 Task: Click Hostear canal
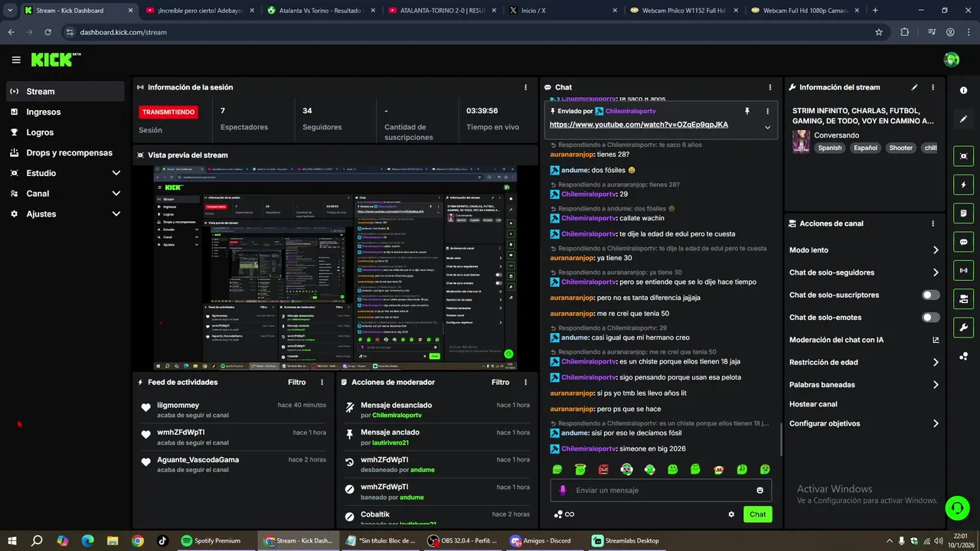(813, 404)
